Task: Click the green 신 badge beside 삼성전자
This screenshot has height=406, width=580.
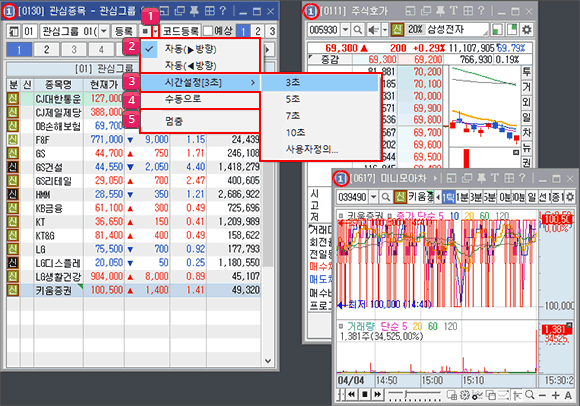Action: point(397,30)
